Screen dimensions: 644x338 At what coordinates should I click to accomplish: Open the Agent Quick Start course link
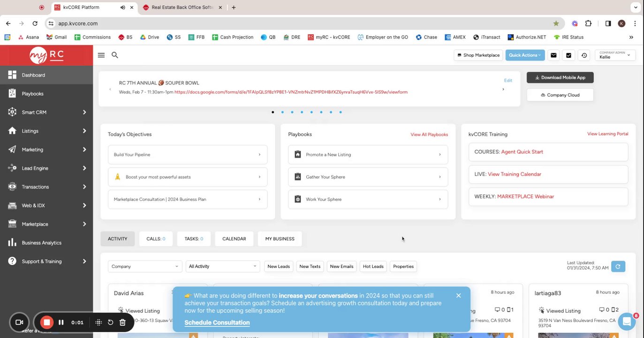click(x=522, y=152)
